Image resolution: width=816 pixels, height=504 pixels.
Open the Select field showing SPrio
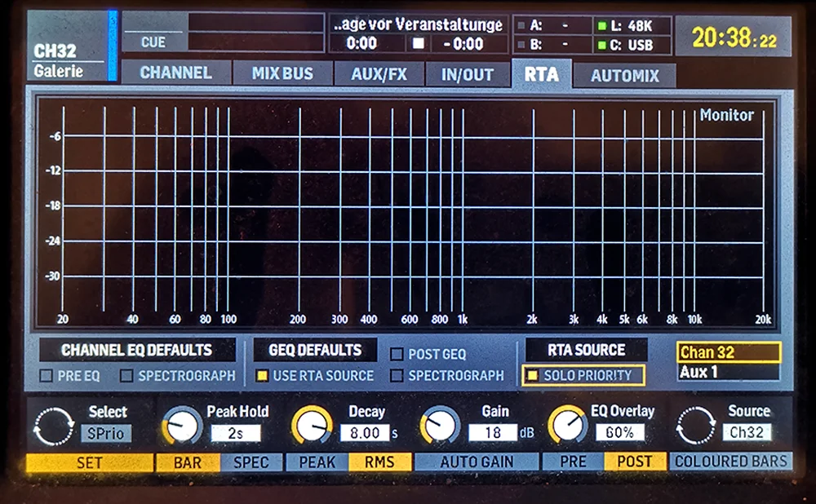(107, 434)
